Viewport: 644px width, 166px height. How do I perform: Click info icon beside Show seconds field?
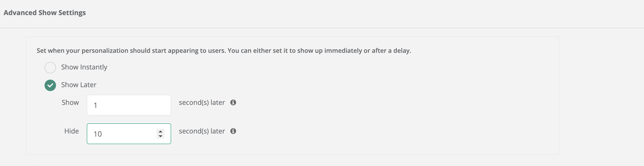click(x=233, y=103)
